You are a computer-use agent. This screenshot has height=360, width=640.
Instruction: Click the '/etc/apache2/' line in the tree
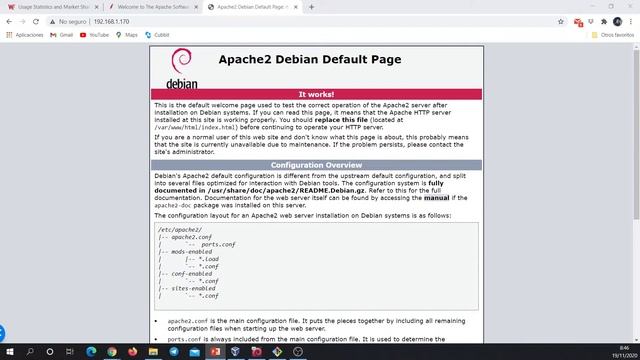coord(180,230)
